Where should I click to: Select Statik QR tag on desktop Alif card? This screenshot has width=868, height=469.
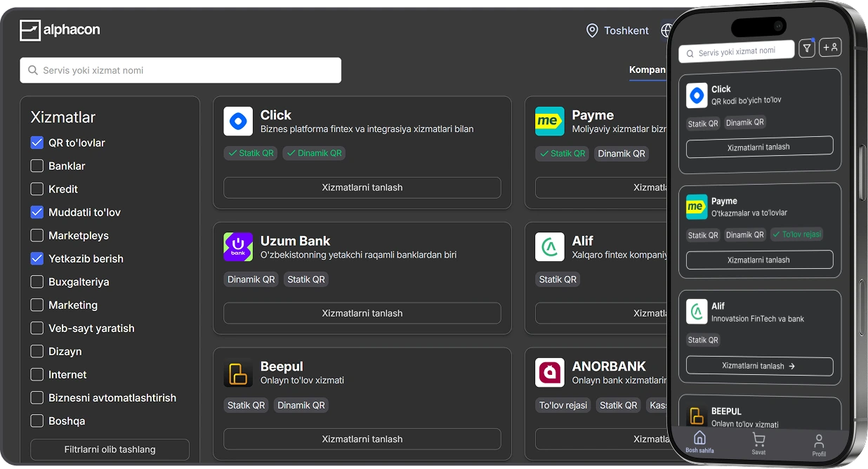tap(558, 279)
